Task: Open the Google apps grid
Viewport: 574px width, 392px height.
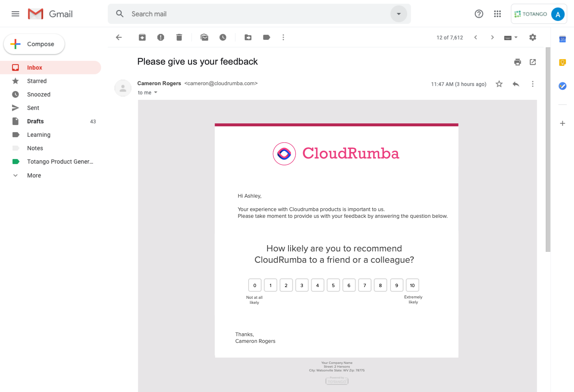Action: (498, 14)
